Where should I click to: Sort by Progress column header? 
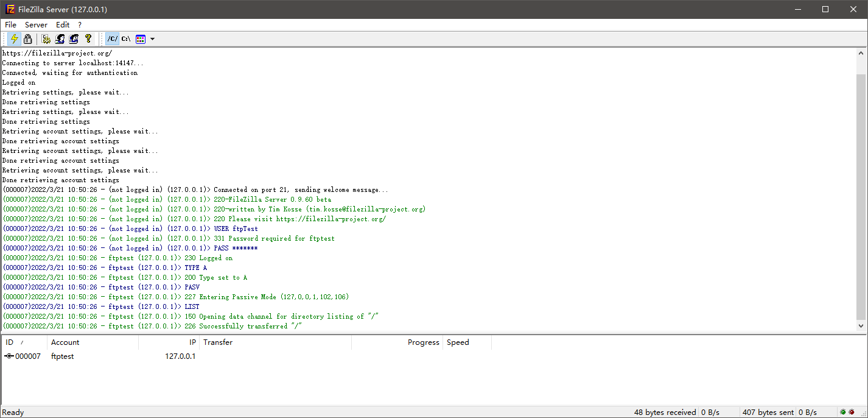[x=397, y=342]
